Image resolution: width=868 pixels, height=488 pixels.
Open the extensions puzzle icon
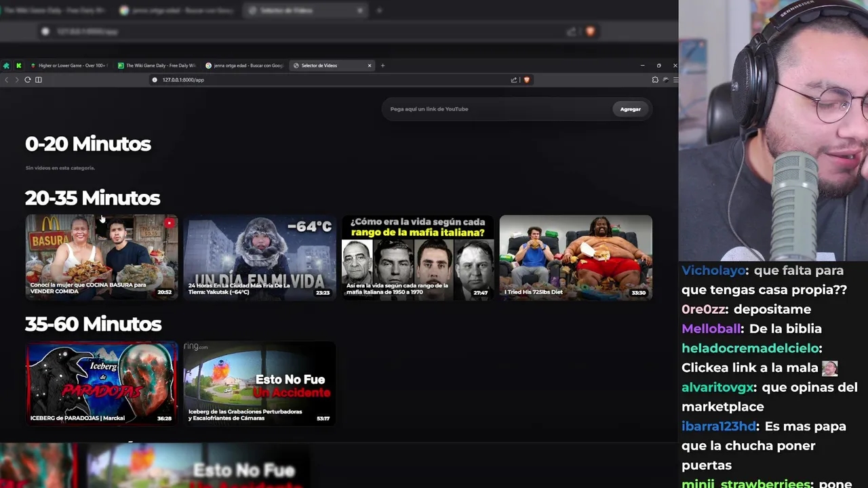click(655, 80)
